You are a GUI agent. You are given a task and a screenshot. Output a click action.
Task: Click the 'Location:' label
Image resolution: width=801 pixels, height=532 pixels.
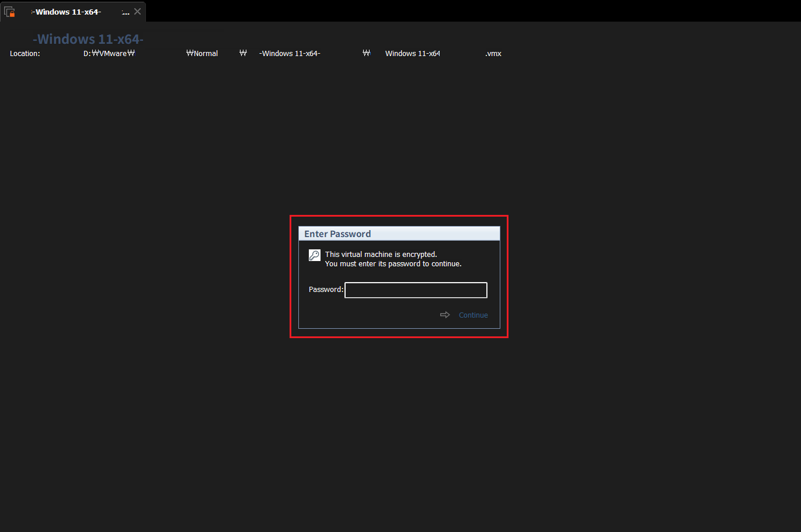tap(25, 54)
